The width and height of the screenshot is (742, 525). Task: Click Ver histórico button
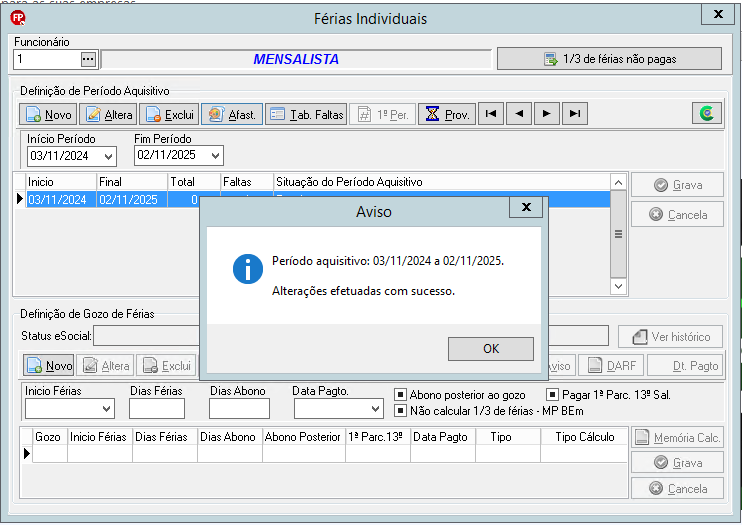pos(671,337)
